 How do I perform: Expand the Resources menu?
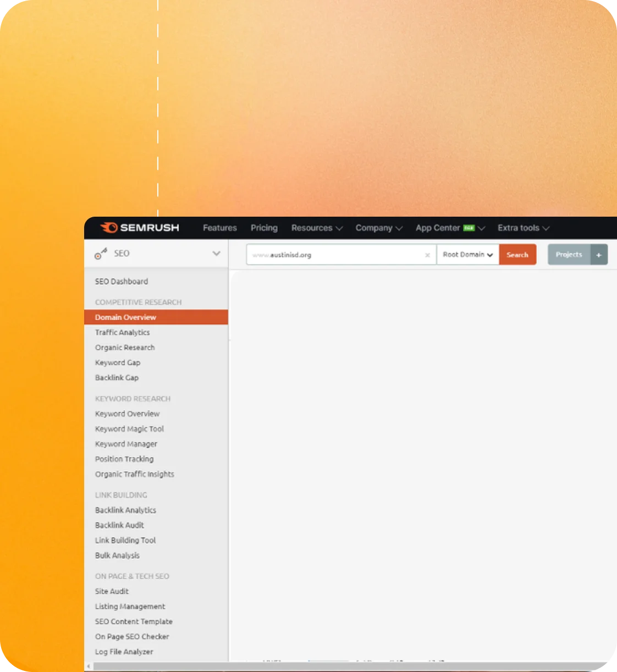pyautogui.click(x=317, y=228)
